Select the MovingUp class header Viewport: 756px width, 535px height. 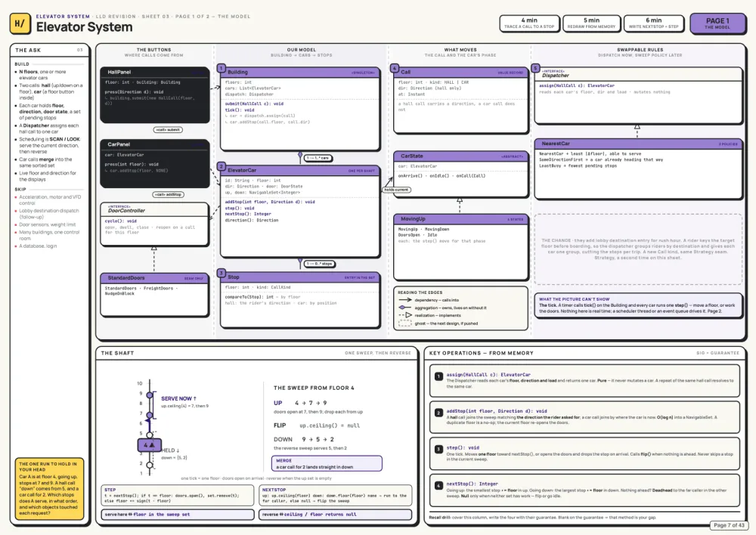pos(461,219)
